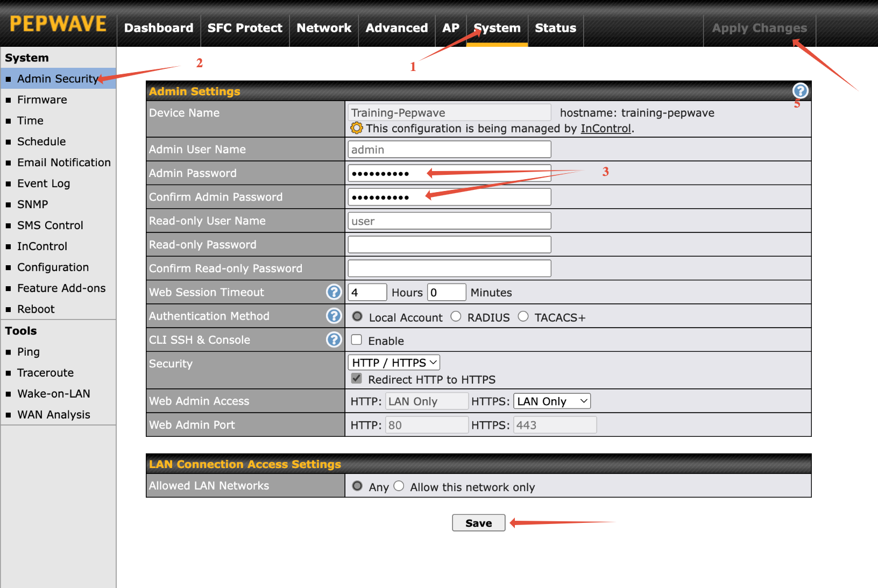Open the Advanced tab
This screenshot has width=878, height=588.
(x=397, y=28)
